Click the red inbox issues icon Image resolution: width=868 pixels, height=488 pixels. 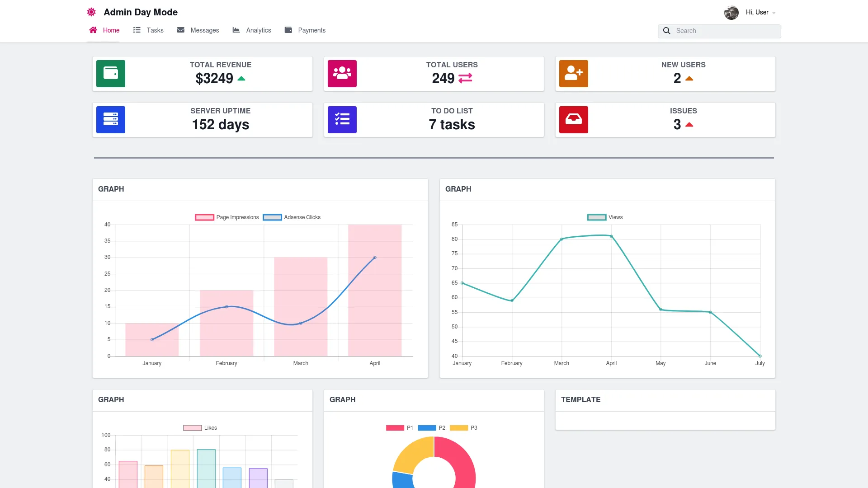pyautogui.click(x=574, y=120)
